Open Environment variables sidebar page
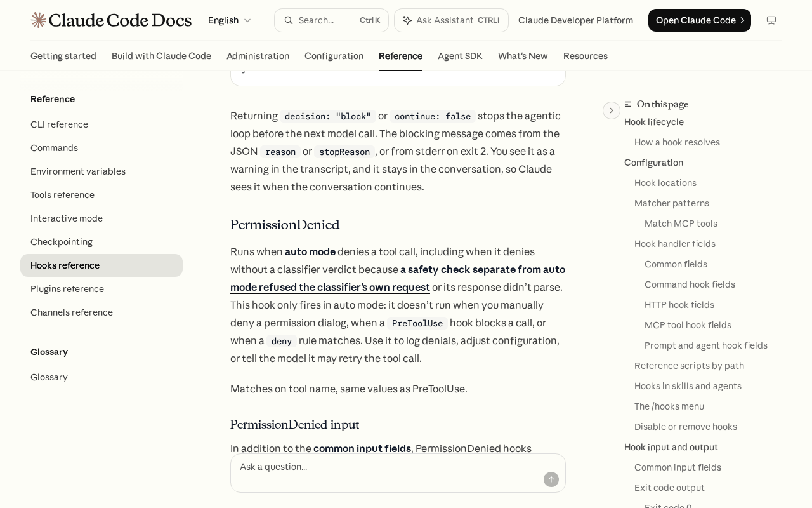812x508 pixels. click(x=101, y=171)
